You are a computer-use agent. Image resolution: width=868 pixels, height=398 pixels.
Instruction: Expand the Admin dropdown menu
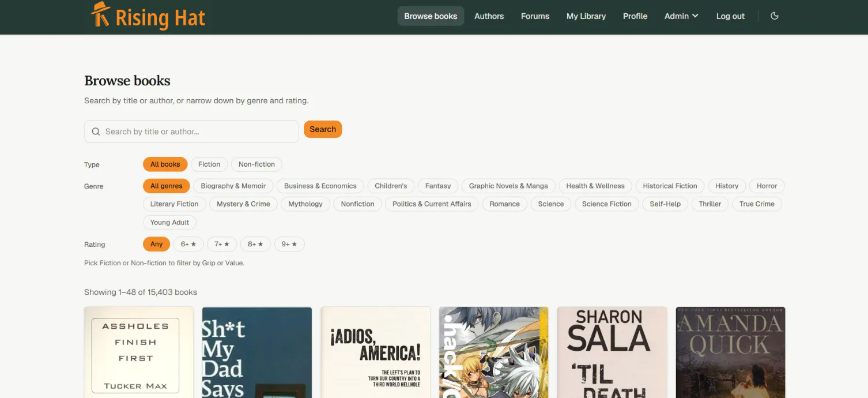click(x=681, y=16)
